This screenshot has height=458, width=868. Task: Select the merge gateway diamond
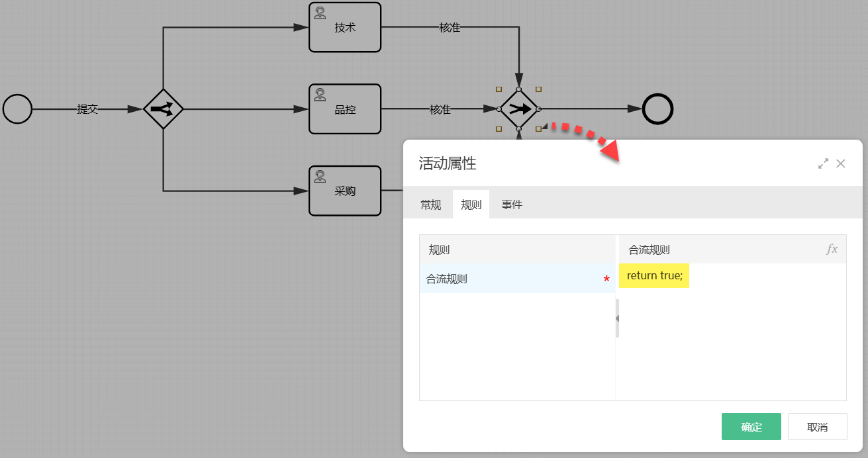[518, 109]
